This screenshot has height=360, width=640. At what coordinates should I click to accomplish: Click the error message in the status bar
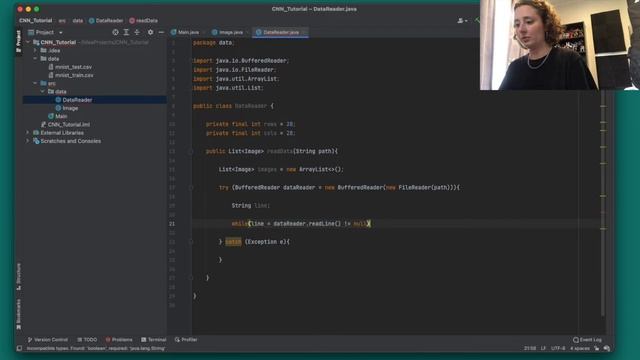(96, 348)
